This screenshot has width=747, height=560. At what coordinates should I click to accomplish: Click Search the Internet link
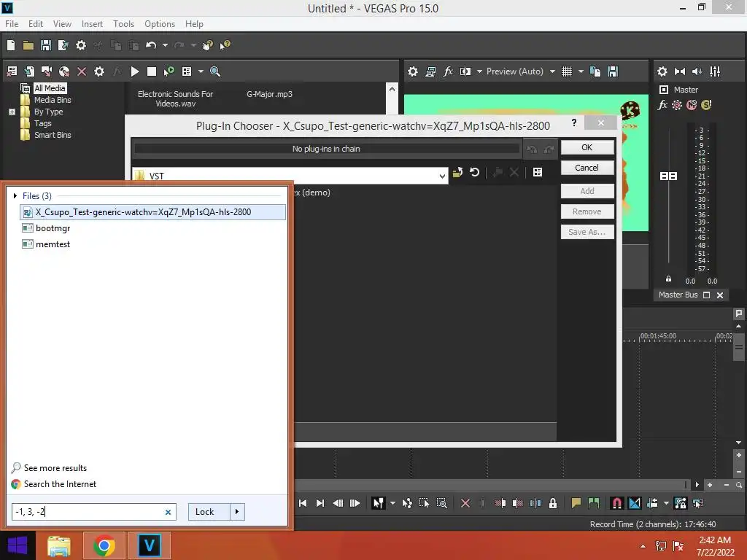(x=60, y=484)
